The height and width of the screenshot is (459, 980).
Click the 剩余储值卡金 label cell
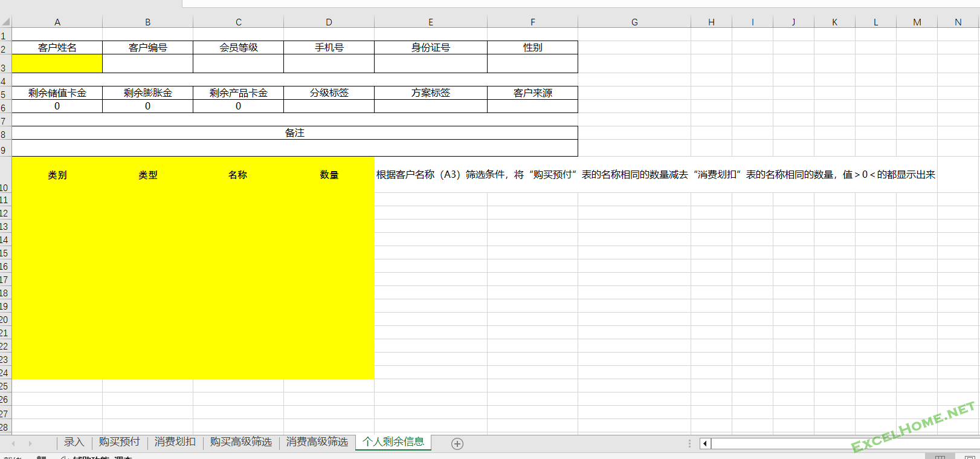click(57, 93)
